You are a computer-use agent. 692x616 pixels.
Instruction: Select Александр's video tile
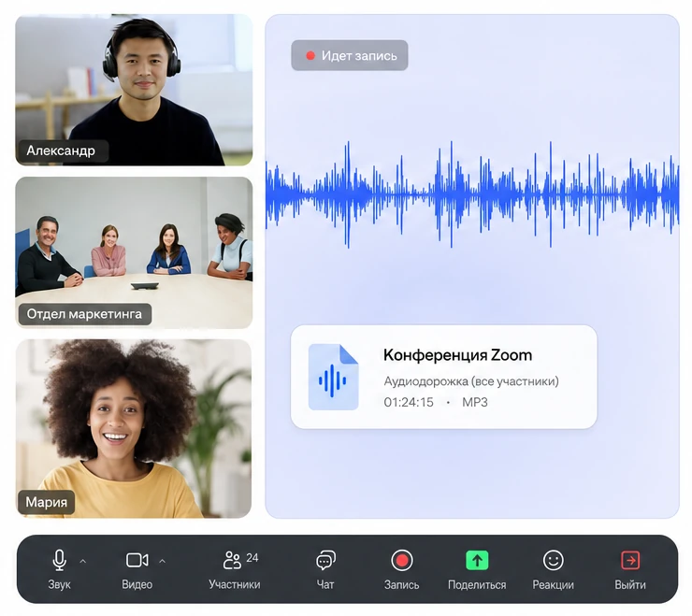coord(134,90)
